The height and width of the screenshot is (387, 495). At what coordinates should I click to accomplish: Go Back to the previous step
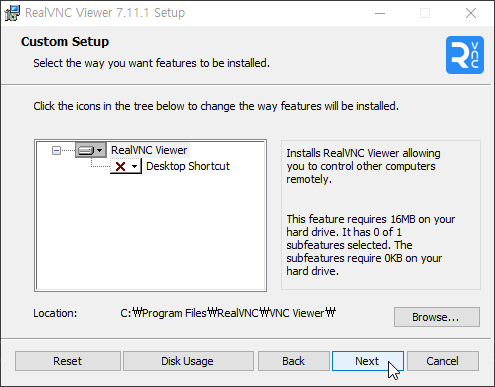tap(293, 361)
